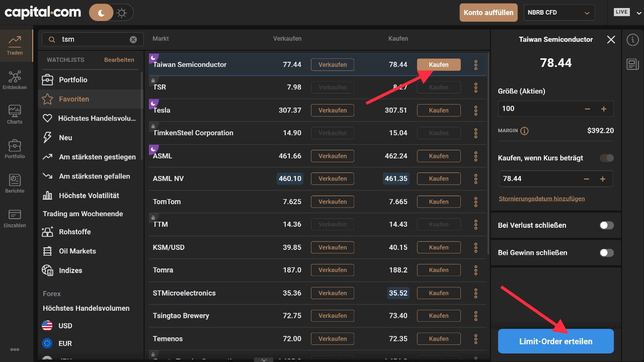
Task: Select Portfolio watchlist
Action: [x=91, y=80]
